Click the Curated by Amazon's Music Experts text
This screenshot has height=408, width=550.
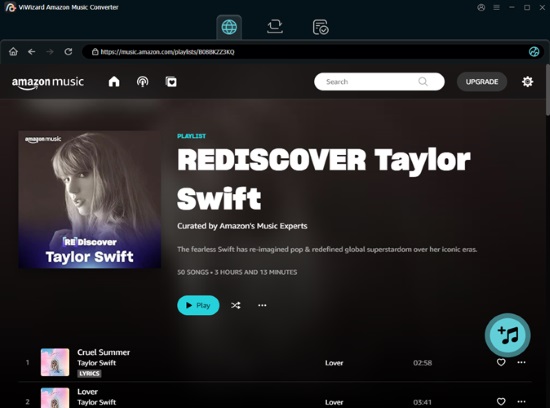(x=242, y=226)
